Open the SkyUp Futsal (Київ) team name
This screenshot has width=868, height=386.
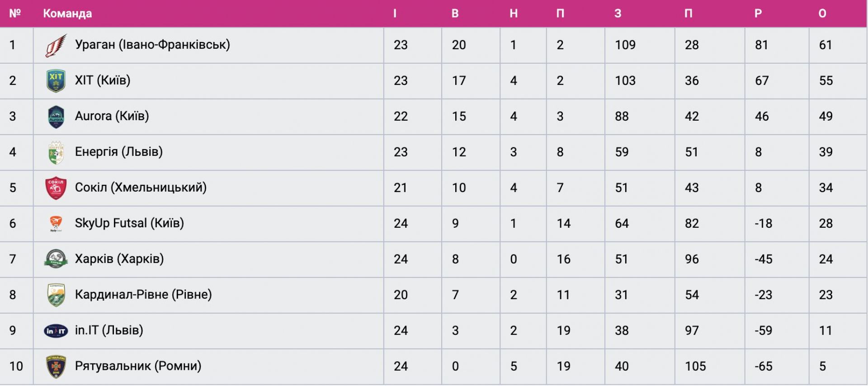[129, 223]
